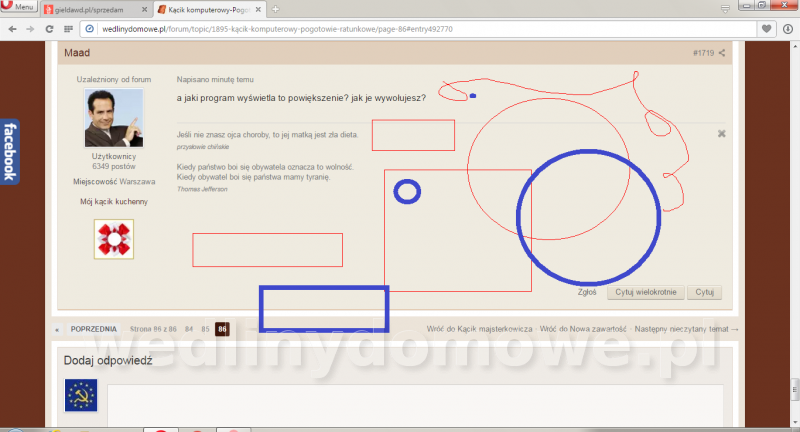
Task: Open the Speed Dial grid icon
Action: (x=68, y=29)
